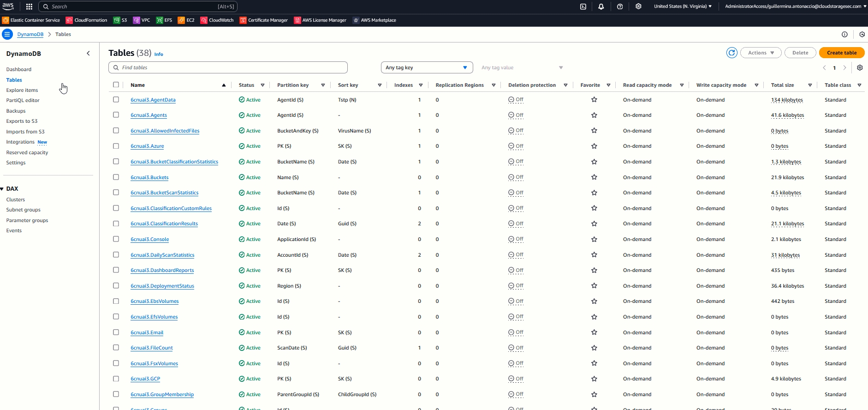The height and width of the screenshot is (410, 868).
Task: Check the 6cnuai3.Email row checkbox
Action: (x=116, y=332)
